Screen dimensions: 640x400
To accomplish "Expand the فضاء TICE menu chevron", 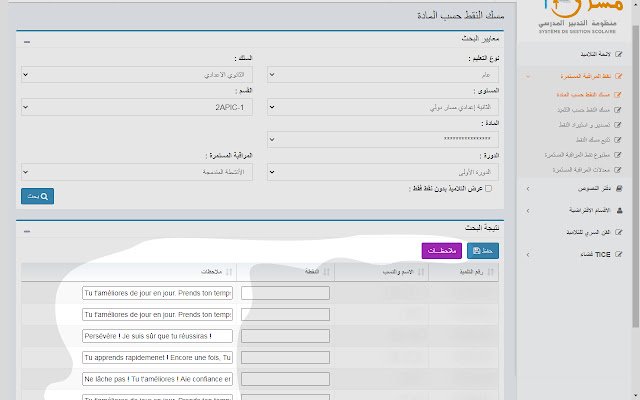I will click(x=528, y=255).
